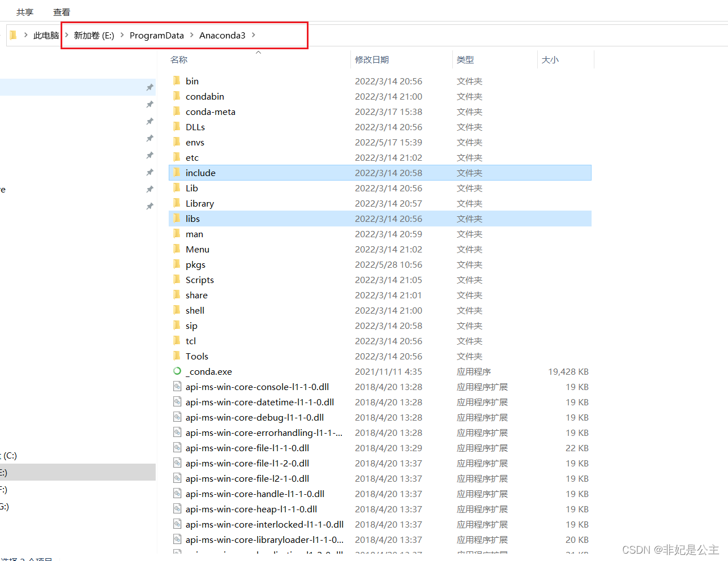Viewport: 728px width, 561px height.
Task: Select the DLLs folder icon
Action: pos(177,126)
